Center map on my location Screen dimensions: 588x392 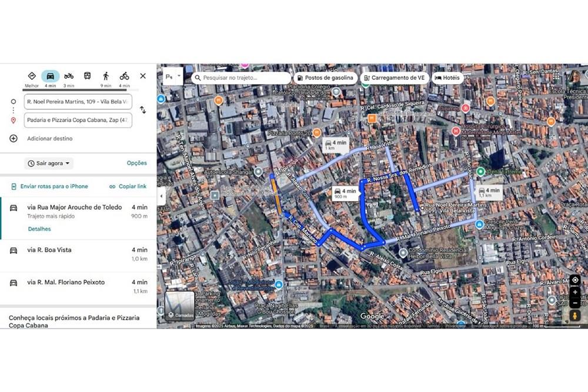click(574, 280)
